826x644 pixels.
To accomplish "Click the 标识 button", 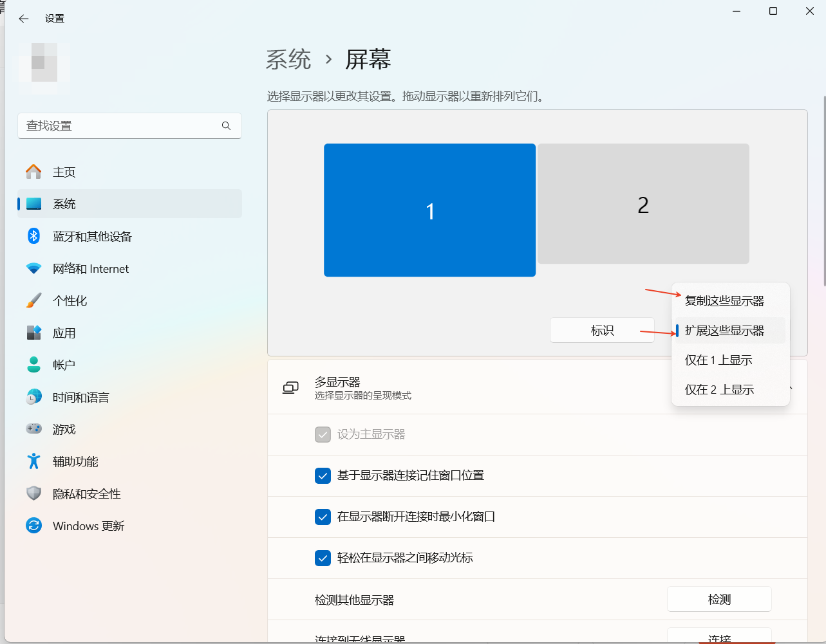I will tap(602, 330).
